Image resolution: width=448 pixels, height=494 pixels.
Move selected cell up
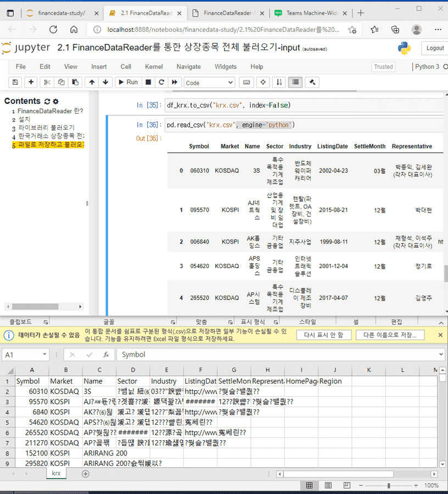(x=92, y=82)
